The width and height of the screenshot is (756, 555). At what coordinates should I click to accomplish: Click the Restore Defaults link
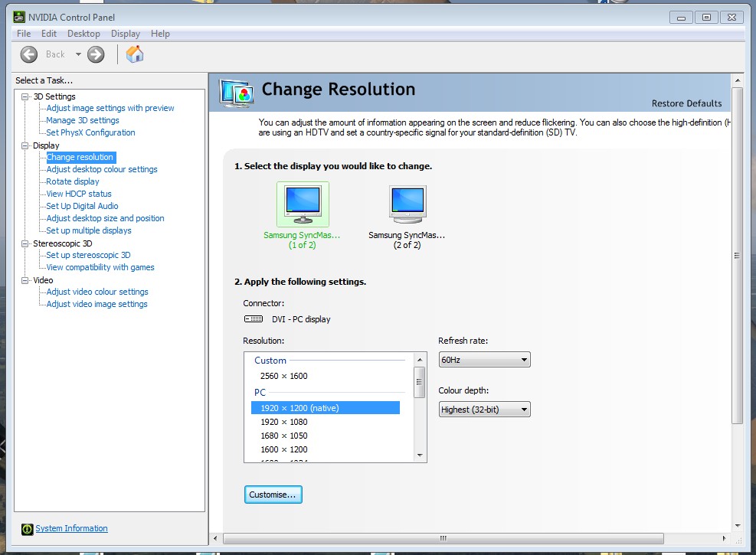[686, 103]
